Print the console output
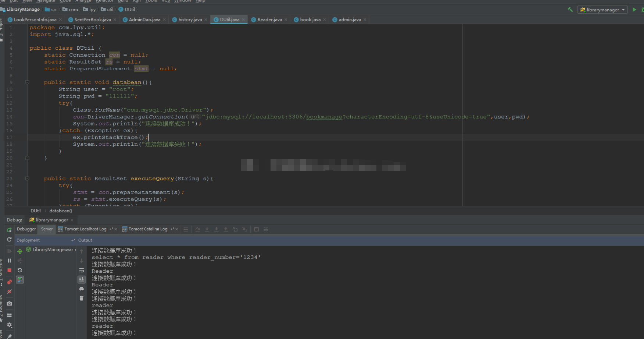Image resolution: width=644 pixels, height=339 pixels. 82,289
